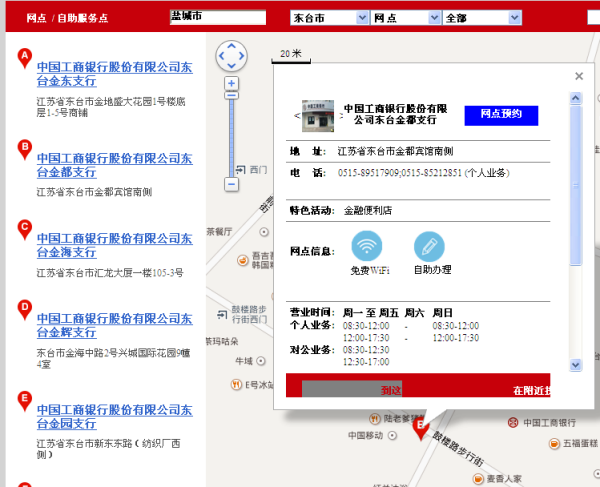The height and width of the screenshot is (487, 600).
Task: Click the 西门 gate map icon
Action: point(240,169)
